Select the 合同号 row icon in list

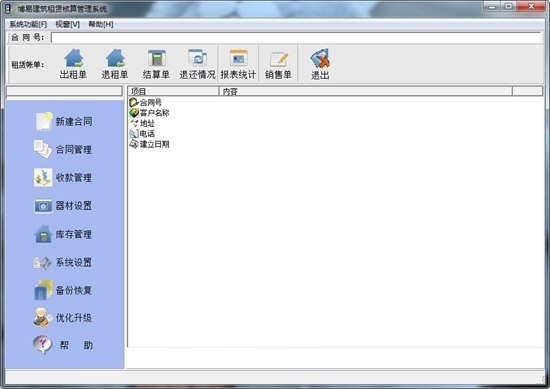134,102
